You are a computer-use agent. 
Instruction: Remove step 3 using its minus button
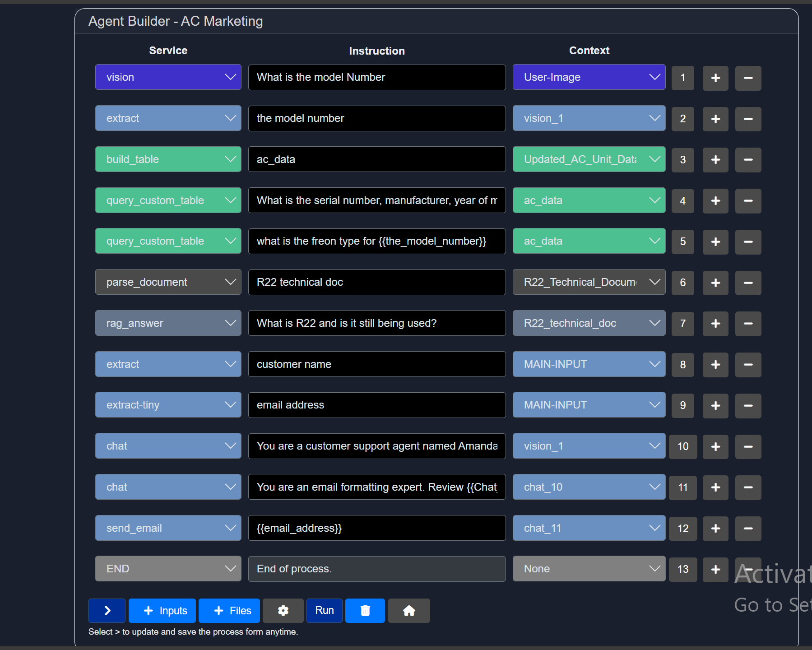click(x=747, y=160)
